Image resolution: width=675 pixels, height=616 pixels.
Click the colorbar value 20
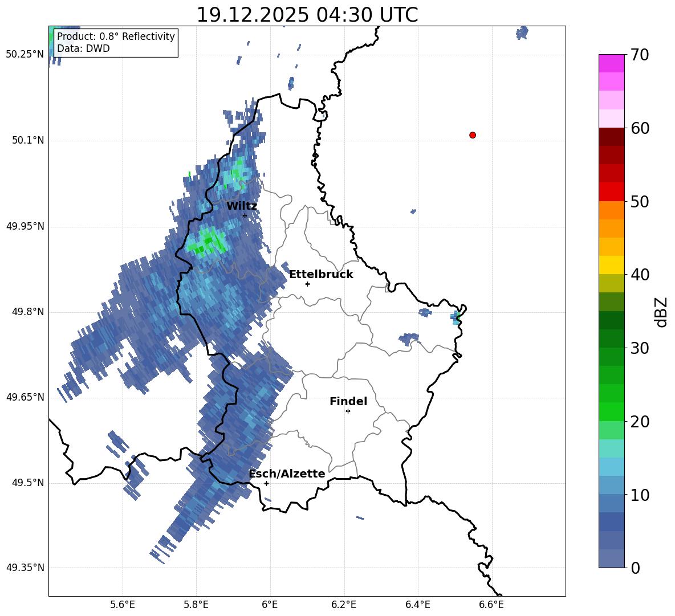640,422
